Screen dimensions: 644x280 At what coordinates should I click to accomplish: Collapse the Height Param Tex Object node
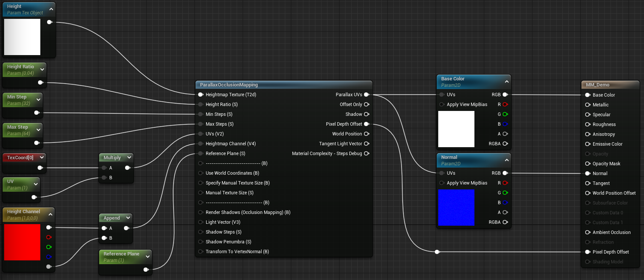[51, 9]
